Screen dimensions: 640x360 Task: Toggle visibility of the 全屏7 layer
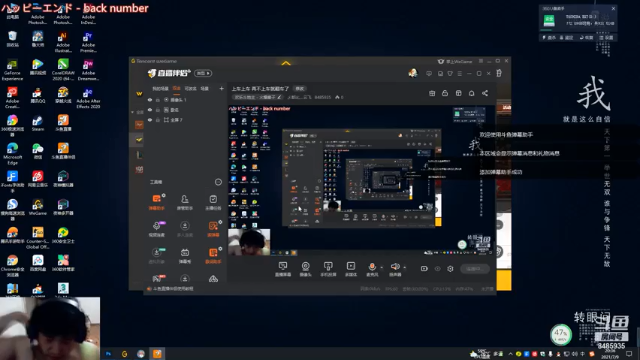pos(150,120)
